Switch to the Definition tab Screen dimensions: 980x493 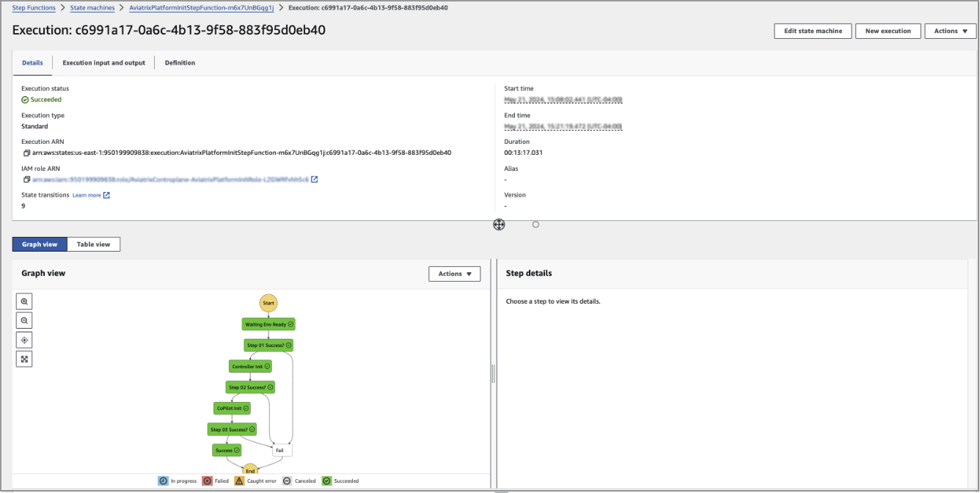(180, 62)
